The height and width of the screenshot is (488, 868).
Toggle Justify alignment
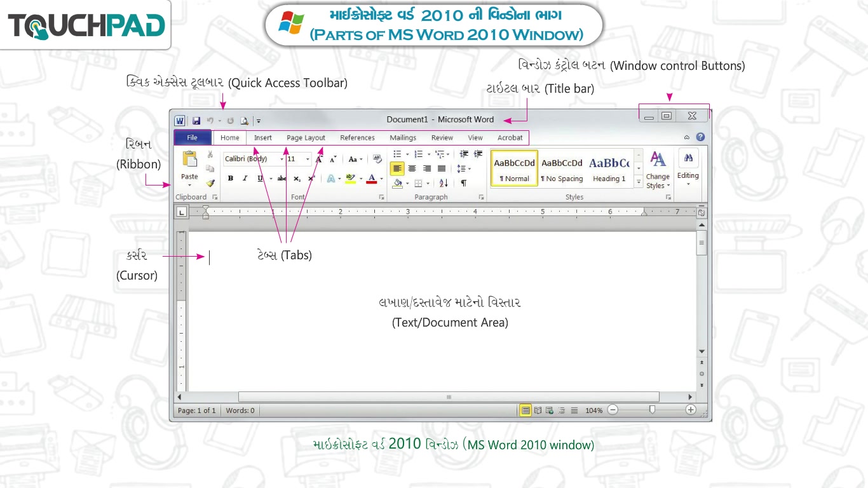pyautogui.click(x=442, y=168)
